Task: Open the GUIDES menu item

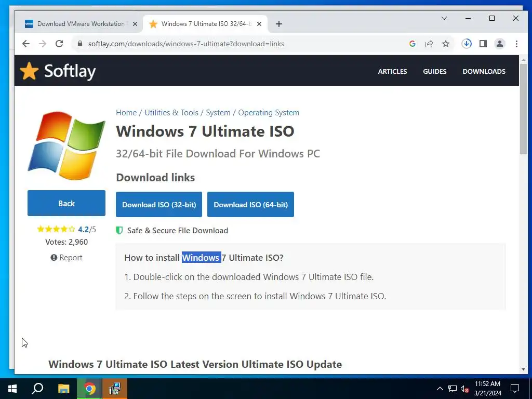Action: point(435,71)
